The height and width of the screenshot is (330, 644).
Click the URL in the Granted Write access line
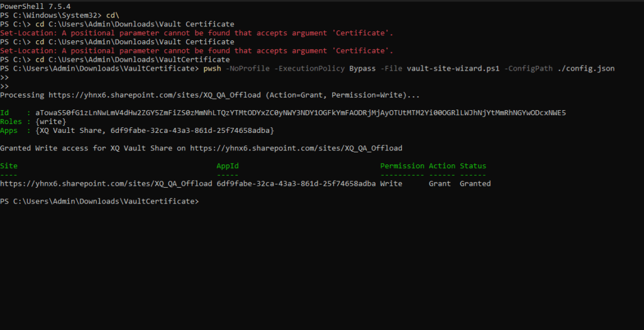[x=296, y=148]
